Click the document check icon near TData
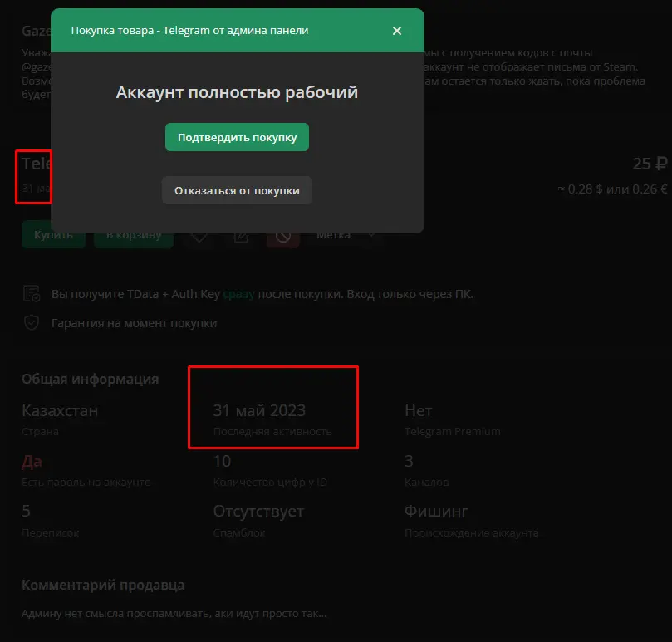Screen dimensions: 672x642 click(x=32, y=294)
